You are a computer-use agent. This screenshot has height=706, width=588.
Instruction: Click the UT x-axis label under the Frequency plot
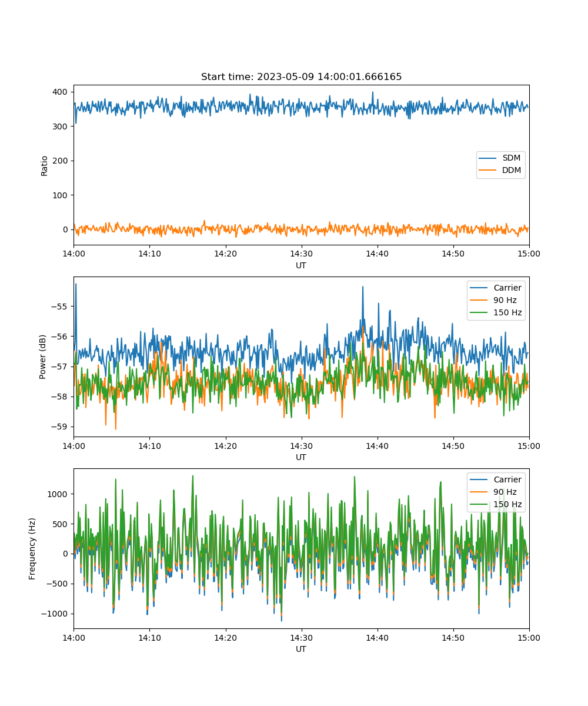click(301, 649)
